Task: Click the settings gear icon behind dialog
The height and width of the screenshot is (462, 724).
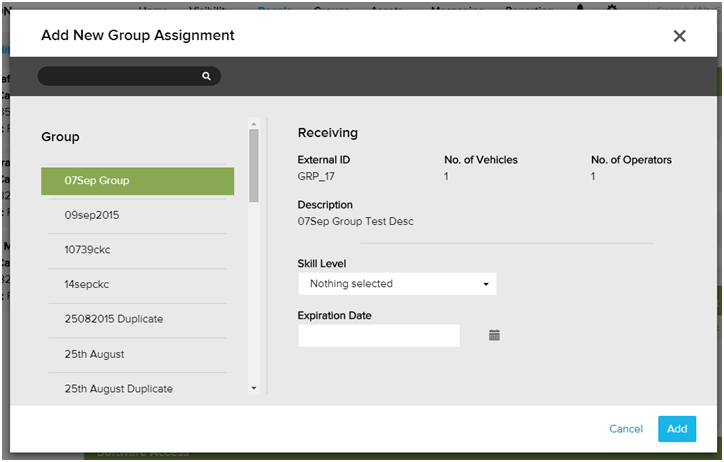Action: 612,8
